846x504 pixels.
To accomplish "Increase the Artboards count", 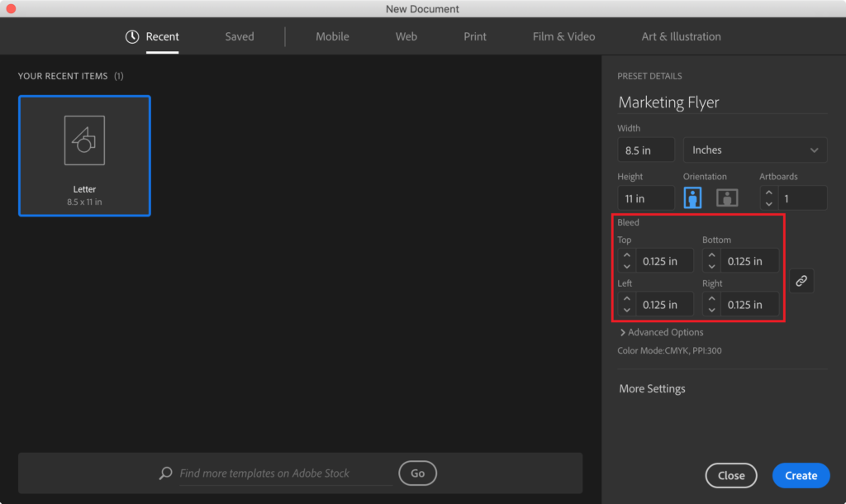I will click(769, 193).
